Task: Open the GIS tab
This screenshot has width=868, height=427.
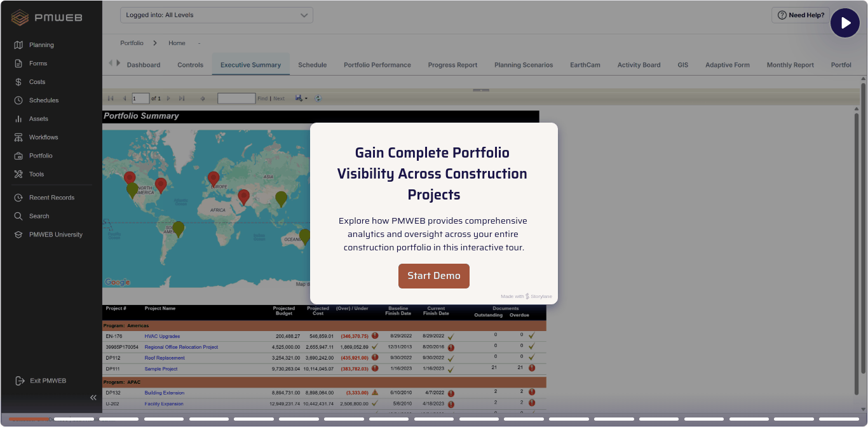Action: tap(683, 65)
